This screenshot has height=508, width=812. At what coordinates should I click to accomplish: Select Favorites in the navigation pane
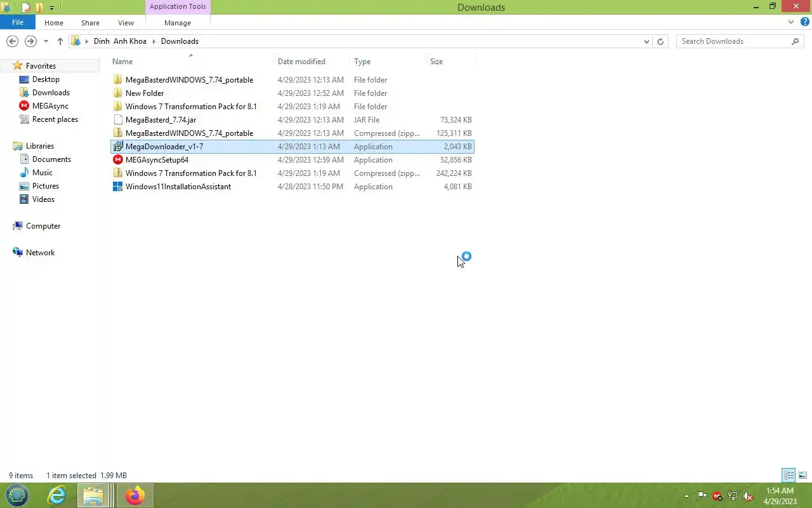(41, 66)
